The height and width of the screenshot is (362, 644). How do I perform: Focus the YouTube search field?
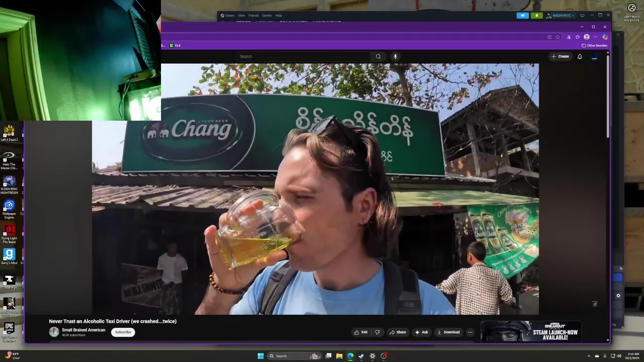(x=303, y=56)
